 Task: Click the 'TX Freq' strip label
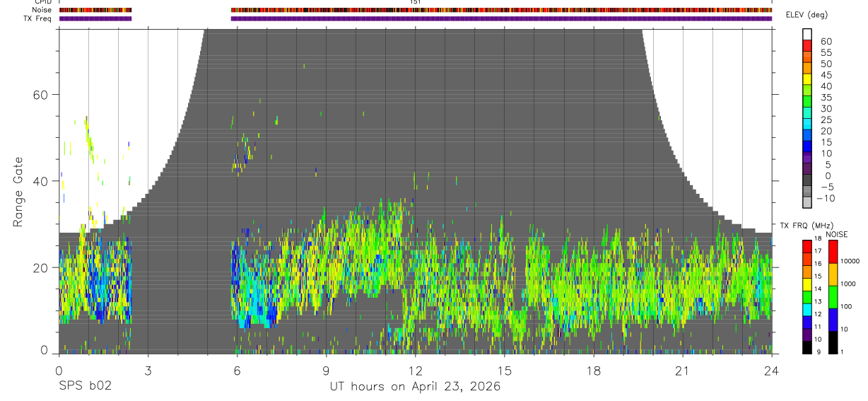[38, 18]
